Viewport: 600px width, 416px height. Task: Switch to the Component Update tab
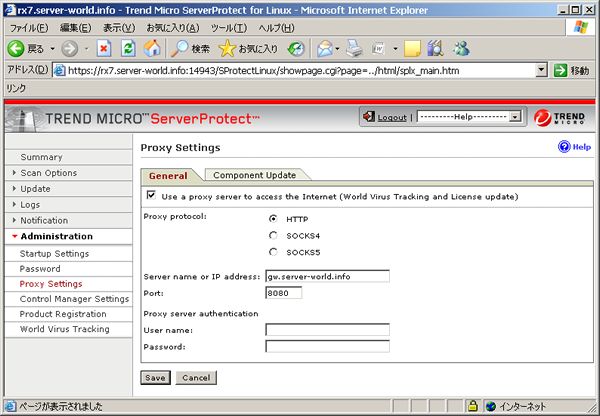pos(254,175)
